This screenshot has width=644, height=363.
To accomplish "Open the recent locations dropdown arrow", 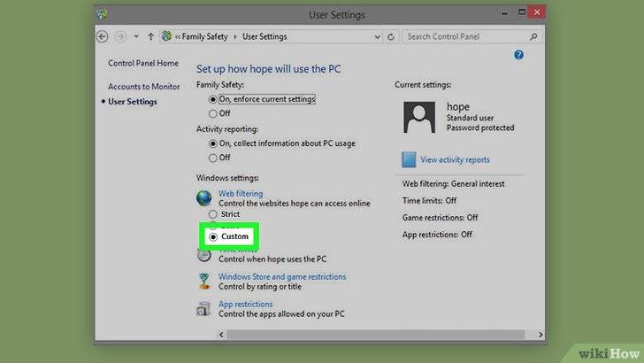I will coord(136,37).
